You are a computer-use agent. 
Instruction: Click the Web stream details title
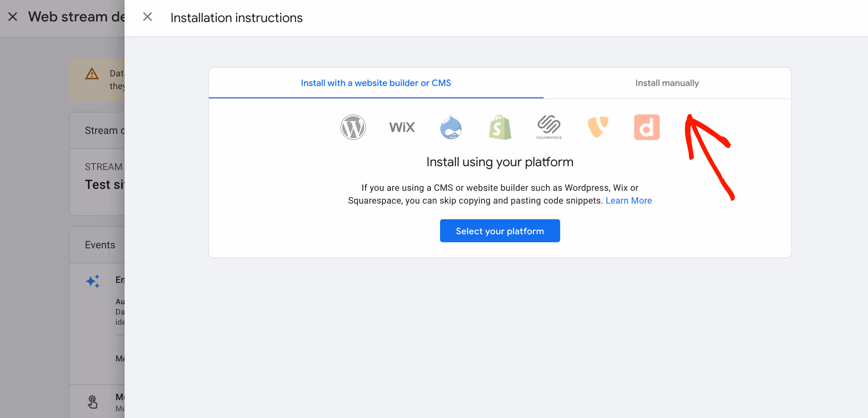[77, 17]
